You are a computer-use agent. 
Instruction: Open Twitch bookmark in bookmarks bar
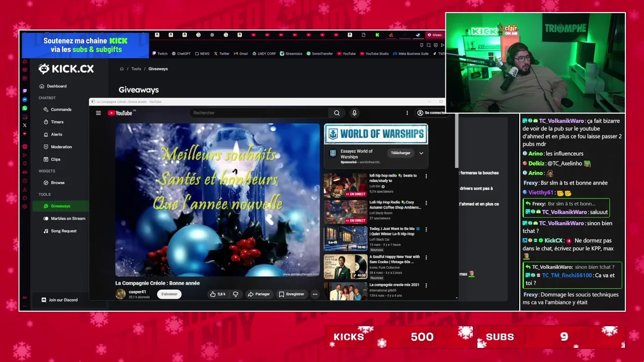pos(160,54)
